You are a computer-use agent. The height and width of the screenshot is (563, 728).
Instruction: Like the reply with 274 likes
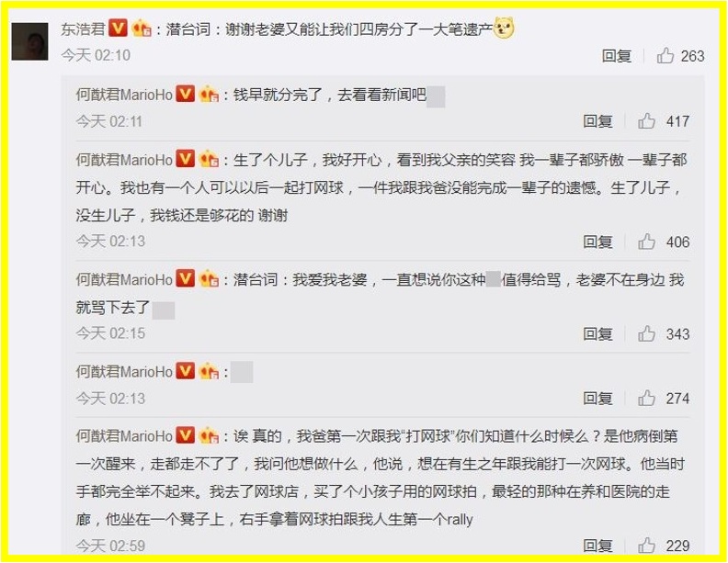pos(646,399)
